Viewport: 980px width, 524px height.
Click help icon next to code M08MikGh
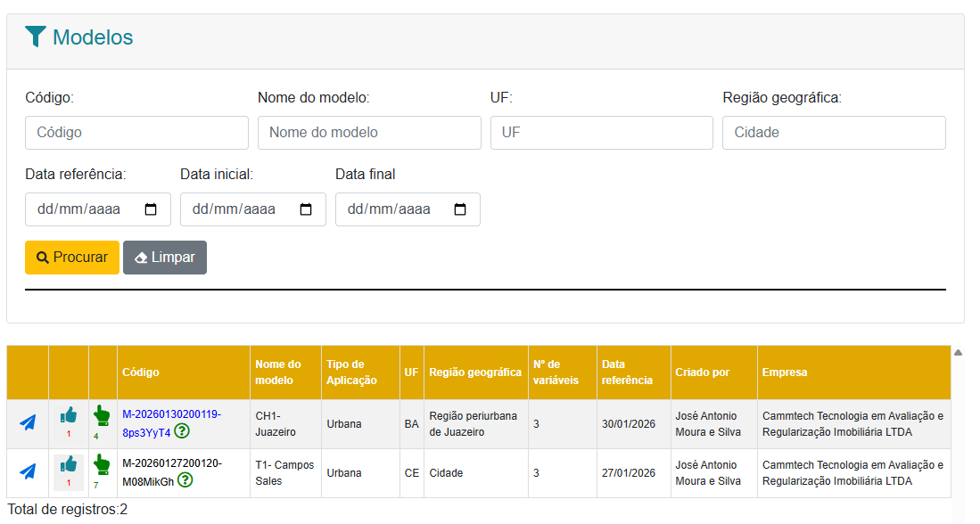tap(185, 480)
